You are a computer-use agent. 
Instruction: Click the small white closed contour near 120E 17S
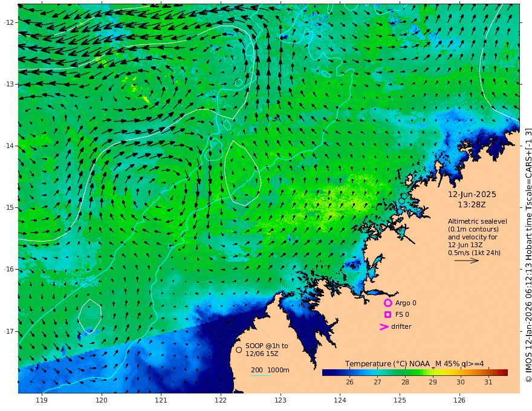pyautogui.click(x=90, y=316)
